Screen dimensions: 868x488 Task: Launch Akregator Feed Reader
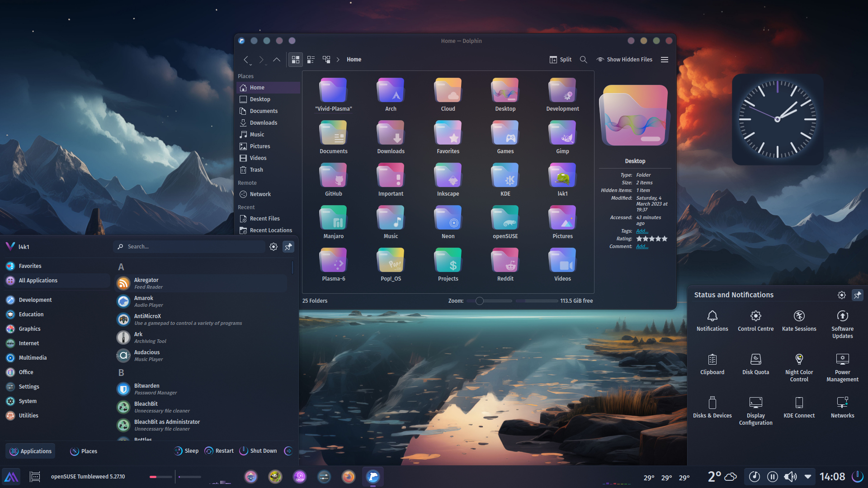click(x=201, y=283)
